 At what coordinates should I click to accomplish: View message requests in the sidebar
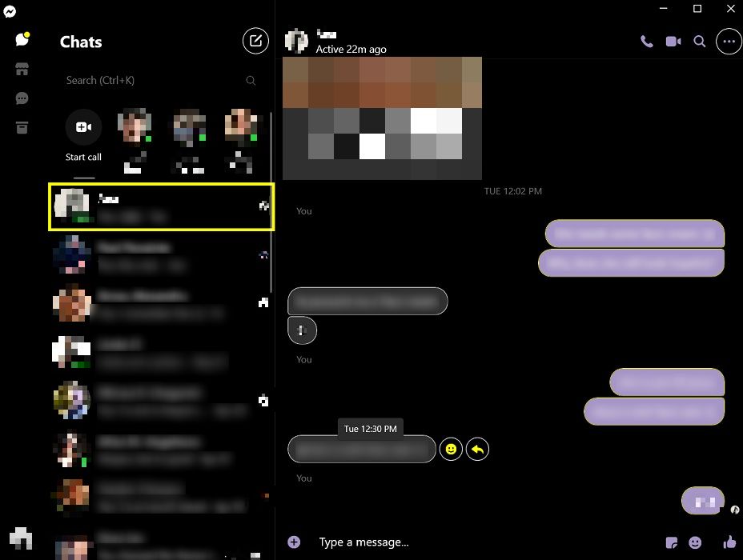coord(22,98)
